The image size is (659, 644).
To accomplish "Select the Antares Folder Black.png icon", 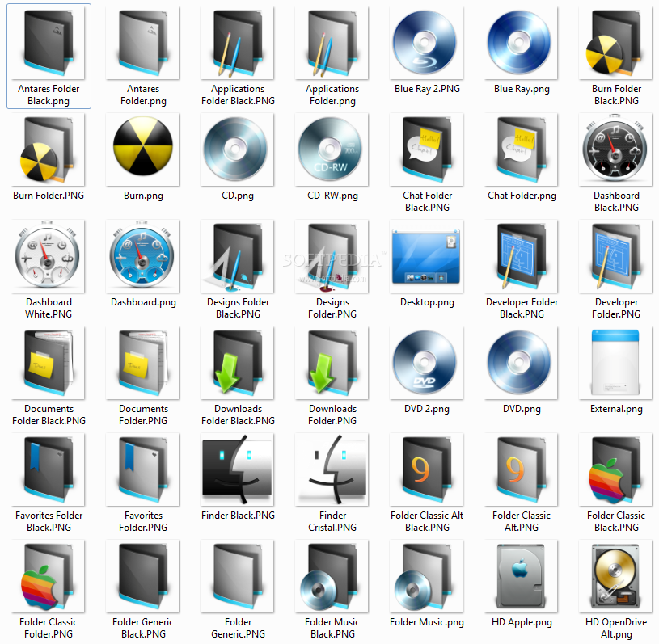I will (49, 43).
